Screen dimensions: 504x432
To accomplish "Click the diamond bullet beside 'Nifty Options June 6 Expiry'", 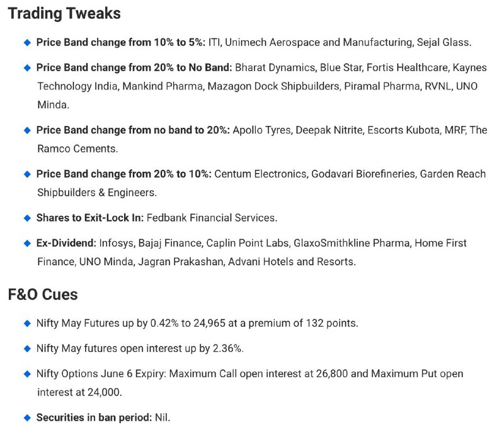I will coord(27,374).
